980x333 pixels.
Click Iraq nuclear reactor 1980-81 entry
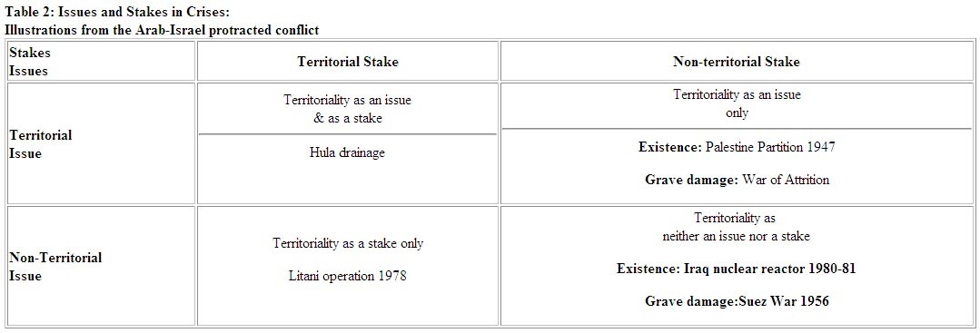tap(769, 269)
